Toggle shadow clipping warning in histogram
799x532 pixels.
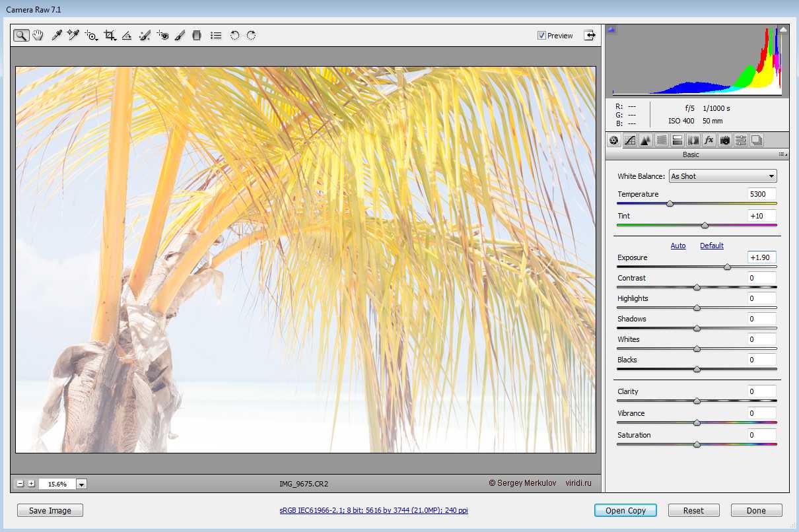pyautogui.click(x=611, y=30)
